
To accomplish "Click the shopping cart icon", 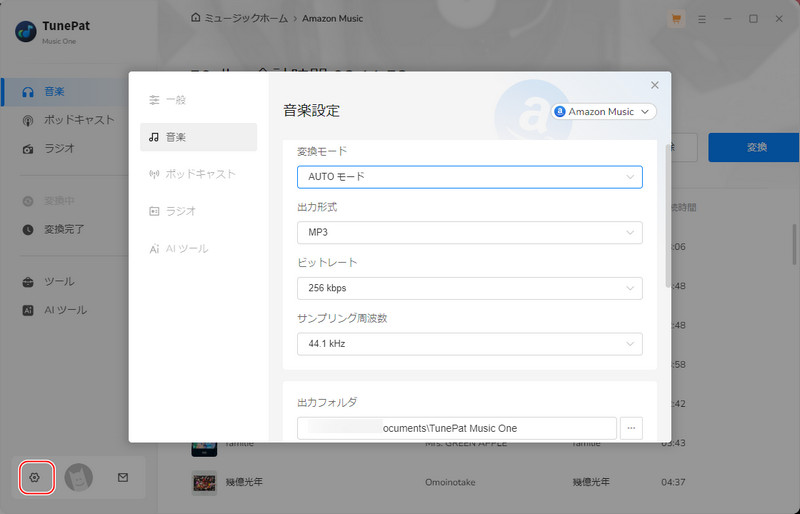I will pos(676,19).
